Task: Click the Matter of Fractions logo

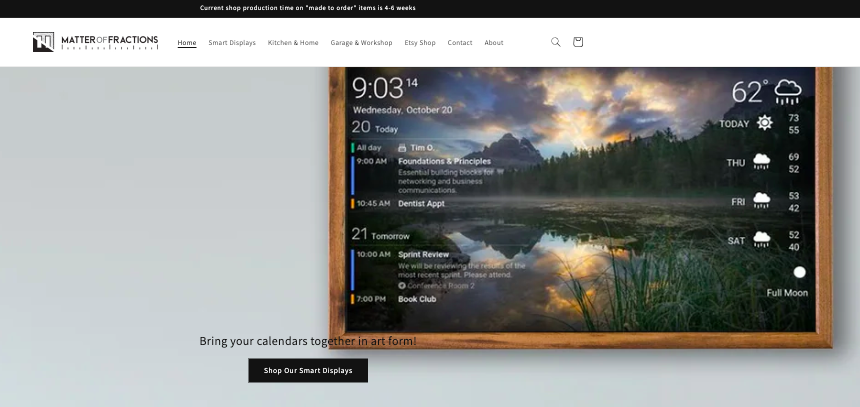Action: (95, 42)
